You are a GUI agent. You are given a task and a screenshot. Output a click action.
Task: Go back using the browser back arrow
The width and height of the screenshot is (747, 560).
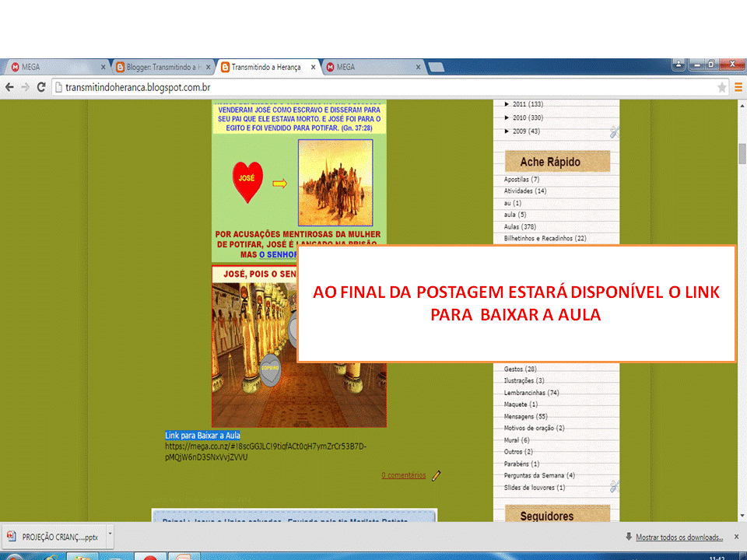tap(9, 87)
